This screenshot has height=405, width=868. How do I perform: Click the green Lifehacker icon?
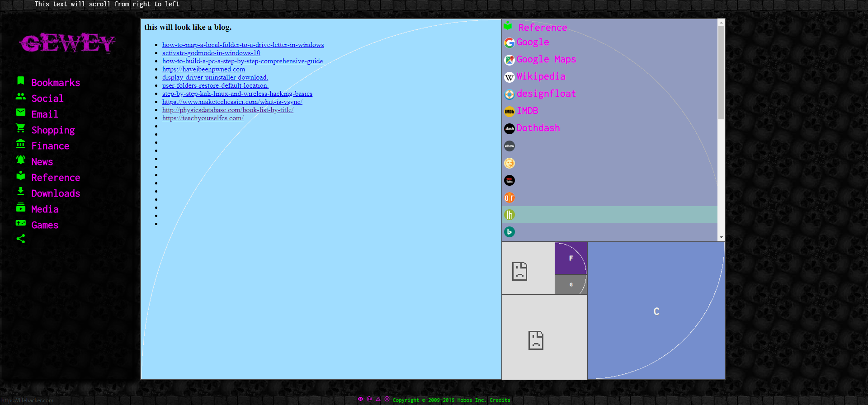pyautogui.click(x=509, y=215)
